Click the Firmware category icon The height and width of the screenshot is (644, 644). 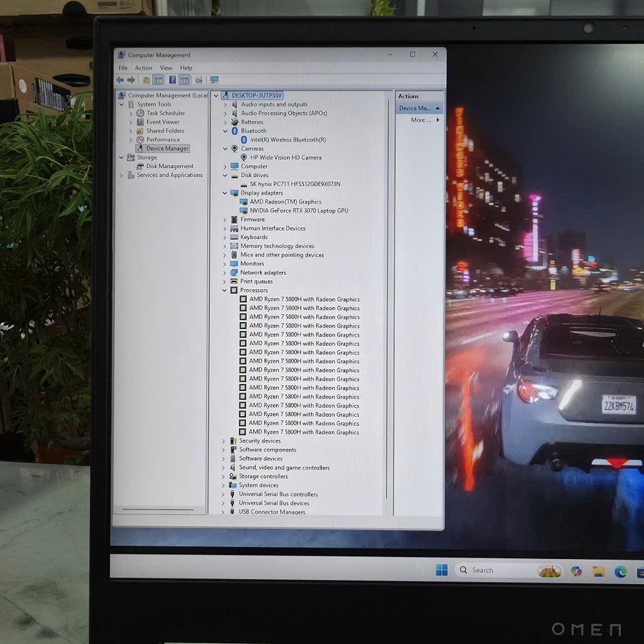(234, 220)
